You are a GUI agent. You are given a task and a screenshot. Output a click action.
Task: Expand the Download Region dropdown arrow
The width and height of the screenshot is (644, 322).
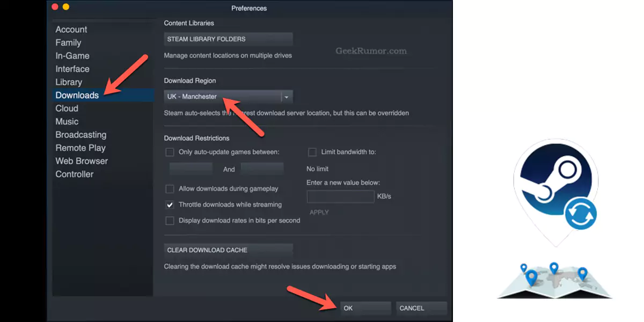(287, 97)
